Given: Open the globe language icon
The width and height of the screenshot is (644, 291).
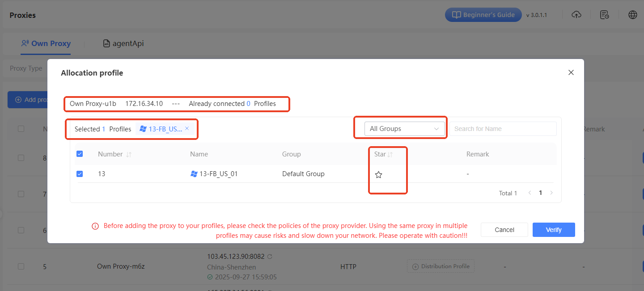Looking at the screenshot, I should (632, 15).
